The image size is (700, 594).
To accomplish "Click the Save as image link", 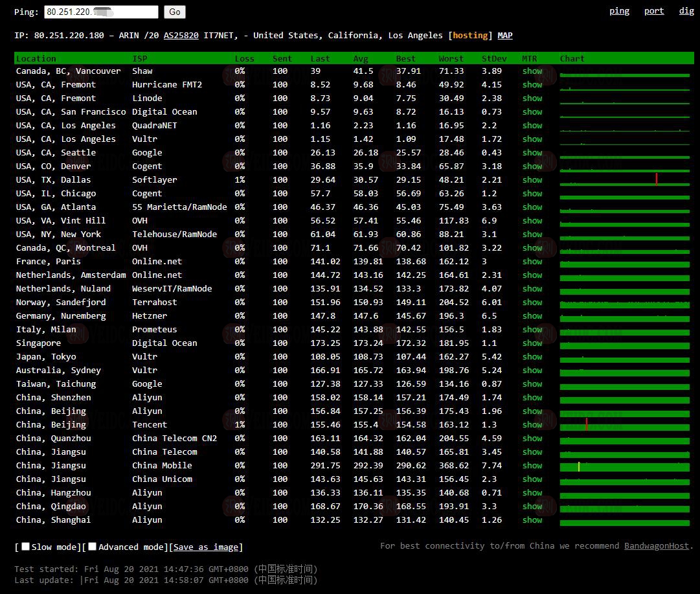I will [206, 547].
